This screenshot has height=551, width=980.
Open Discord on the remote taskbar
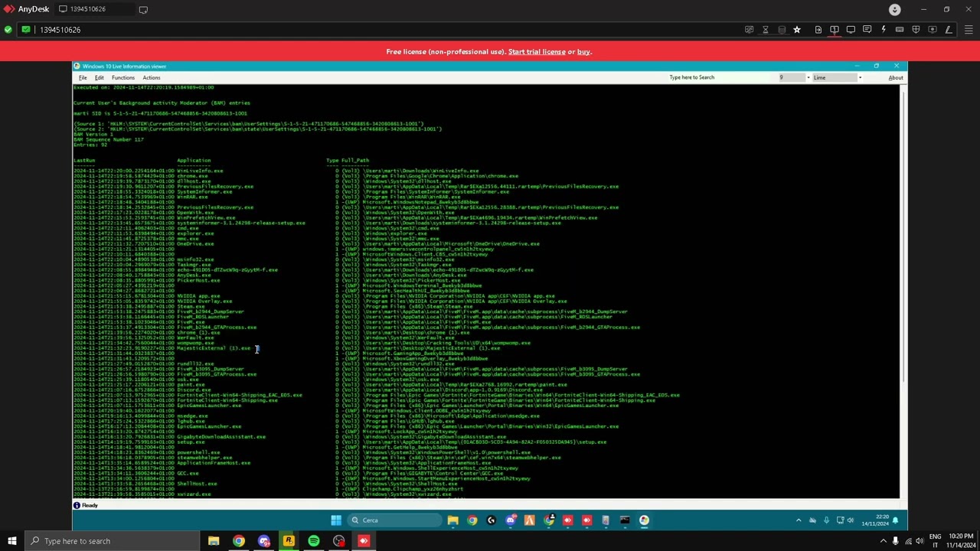click(x=511, y=520)
